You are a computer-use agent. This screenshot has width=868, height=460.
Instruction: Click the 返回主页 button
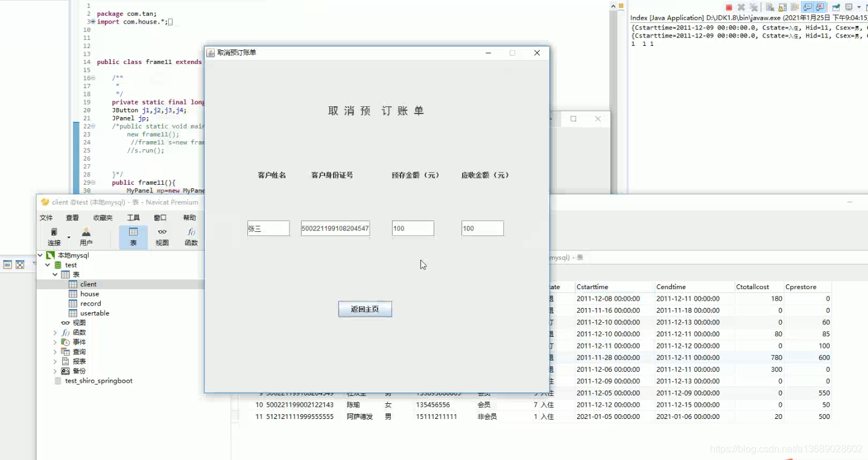[x=365, y=309]
